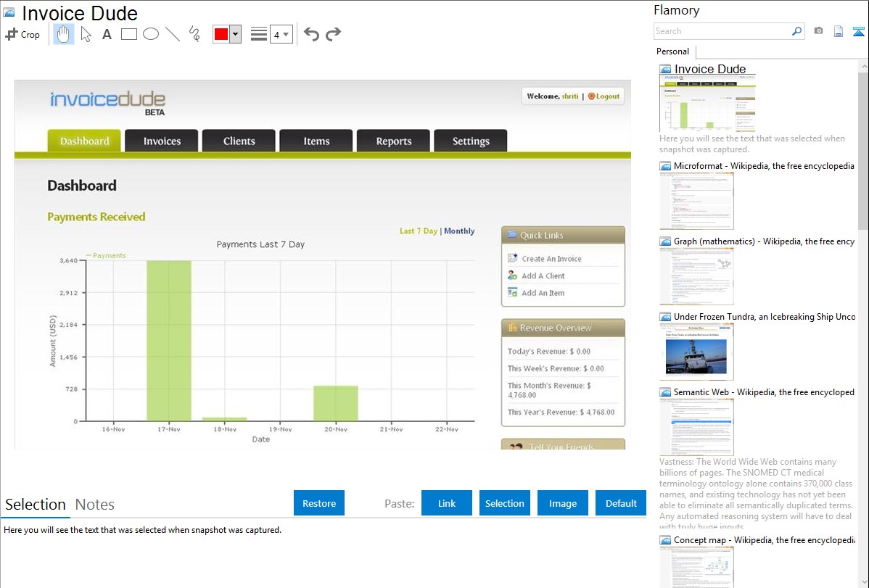Click the 'Semantic Web - Wikipedia' snapshot title

pyautogui.click(x=764, y=392)
